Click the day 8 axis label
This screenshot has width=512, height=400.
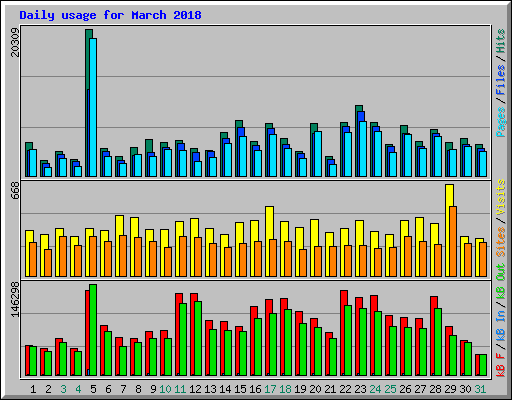pyautogui.click(x=138, y=389)
